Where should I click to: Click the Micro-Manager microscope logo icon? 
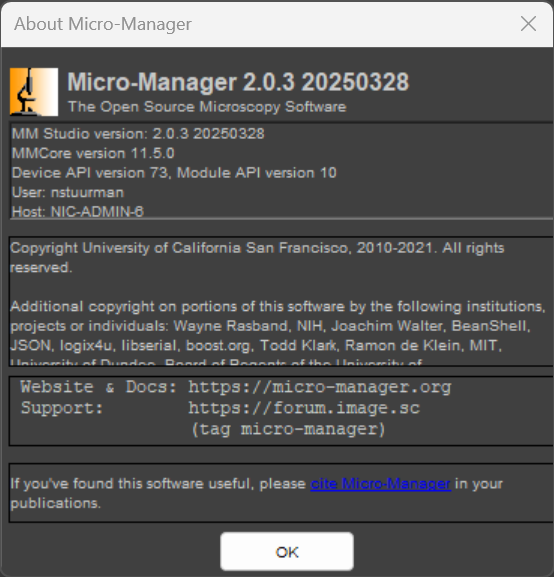tap(34, 92)
